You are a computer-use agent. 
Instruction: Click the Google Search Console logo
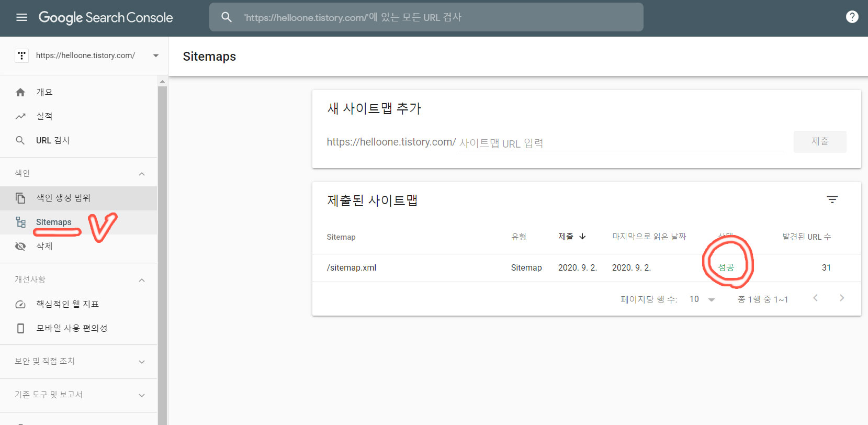(x=106, y=17)
